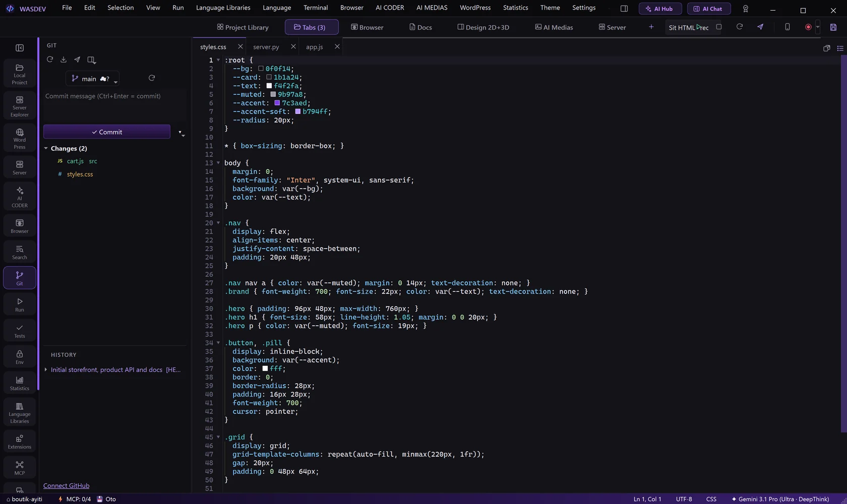Open the Tests sidebar panel

pyautogui.click(x=20, y=331)
